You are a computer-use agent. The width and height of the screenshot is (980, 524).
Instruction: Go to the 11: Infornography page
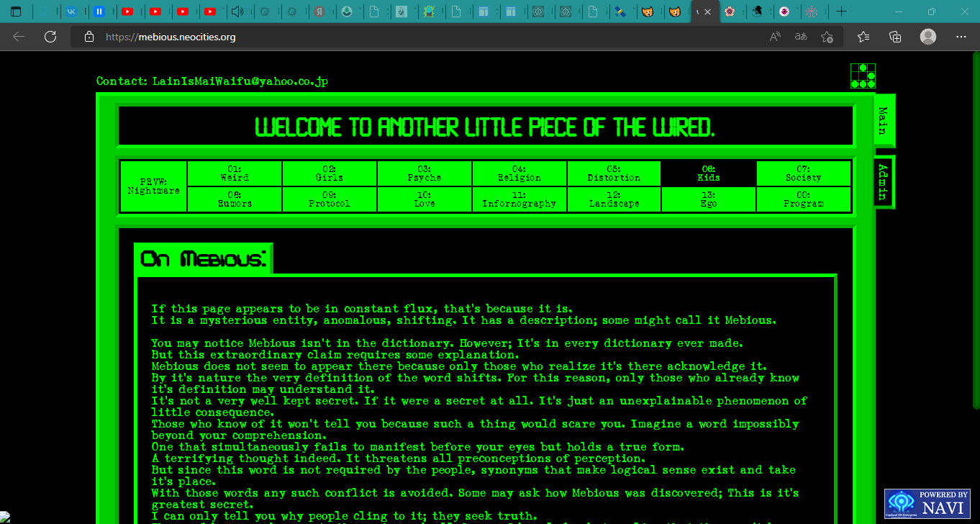coord(519,199)
